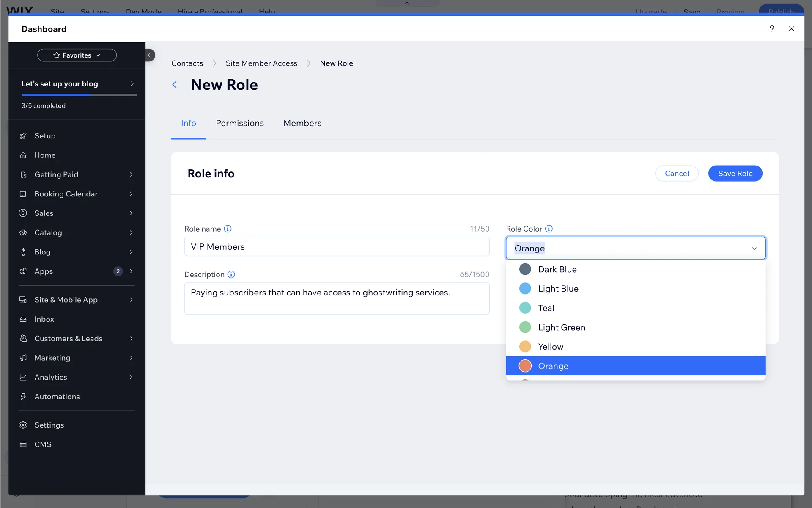Collapse the Role Color dropdown

pyautogui.click(x=754, y=248)
